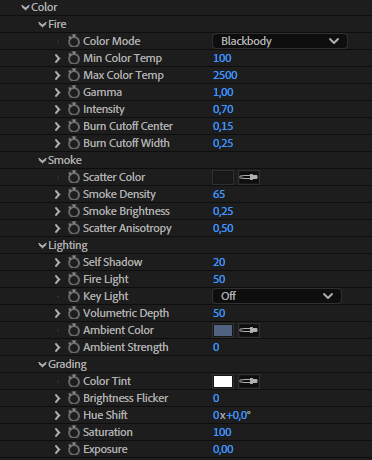The width and height of the screenshot is (372, 460).
Task: Open the Color Mode Blackbody dropdown
Action: click(x=280, y=41)
